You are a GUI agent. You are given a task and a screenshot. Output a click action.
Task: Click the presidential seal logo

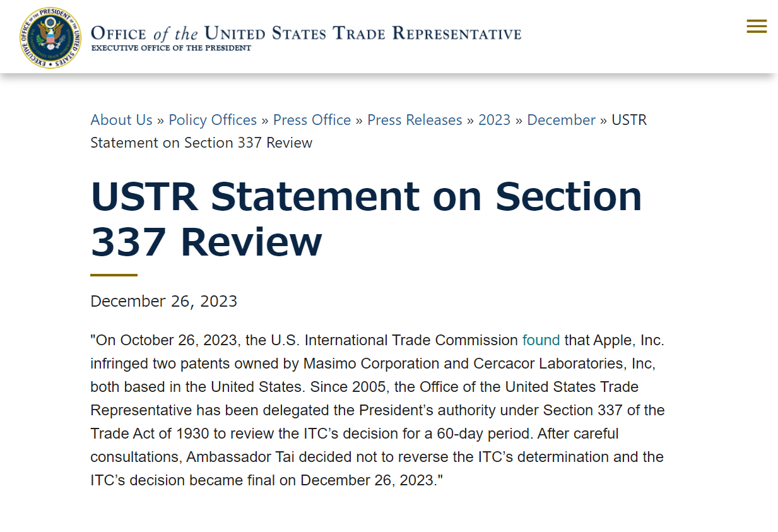(x=50, y=38)
